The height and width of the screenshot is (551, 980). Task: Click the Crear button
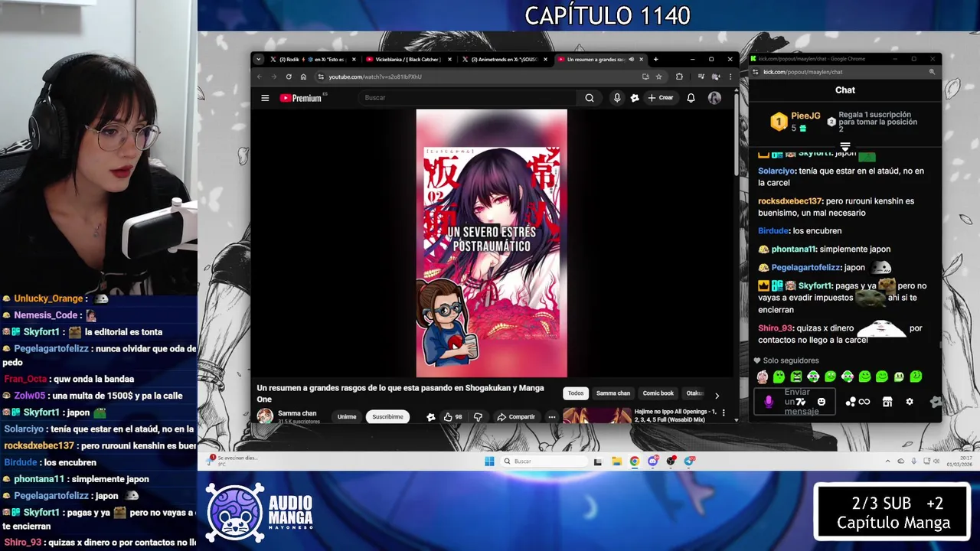661,98
